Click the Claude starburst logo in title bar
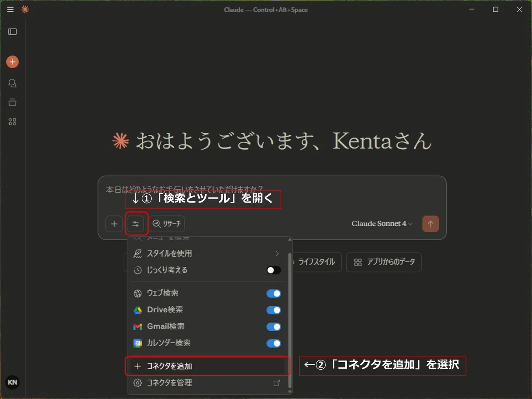The height and width of the screenshot is (399, 532). (x=25, y=9)
